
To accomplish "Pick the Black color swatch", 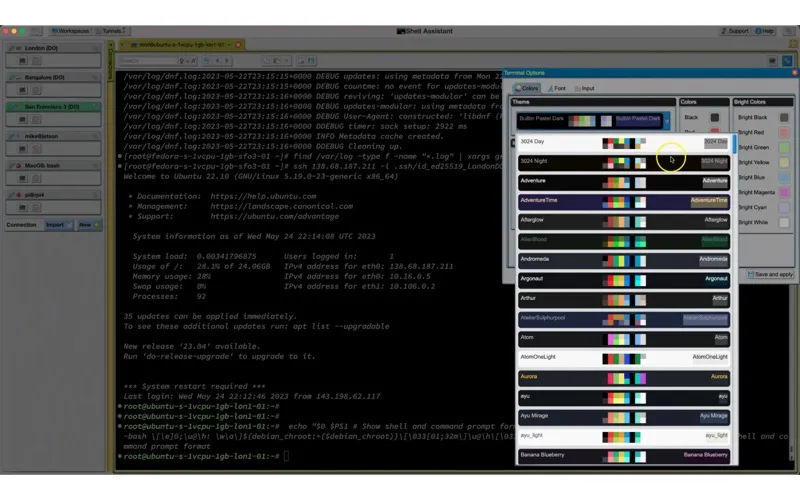I will (714, 117).
